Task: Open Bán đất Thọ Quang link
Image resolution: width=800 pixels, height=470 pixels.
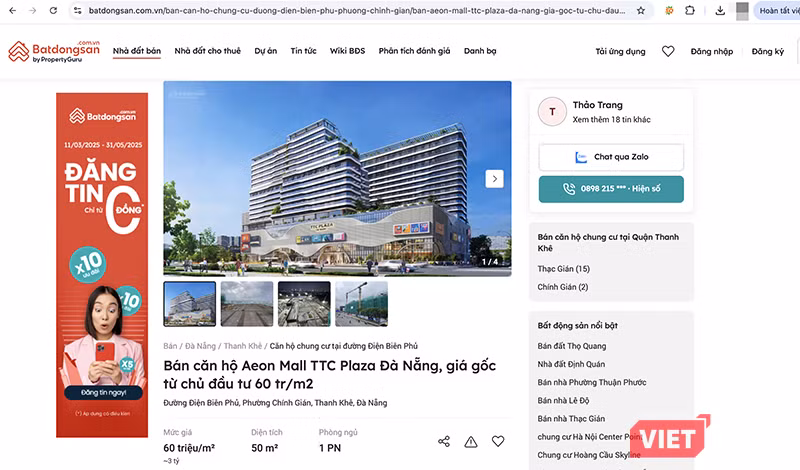Action: pyautogui.click(x=572, y=346)
